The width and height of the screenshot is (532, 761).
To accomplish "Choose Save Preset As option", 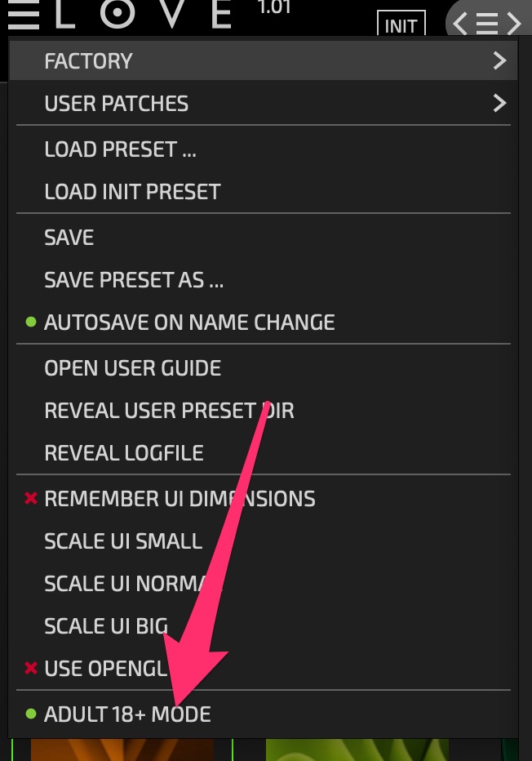I will click(x=134, y=280).
